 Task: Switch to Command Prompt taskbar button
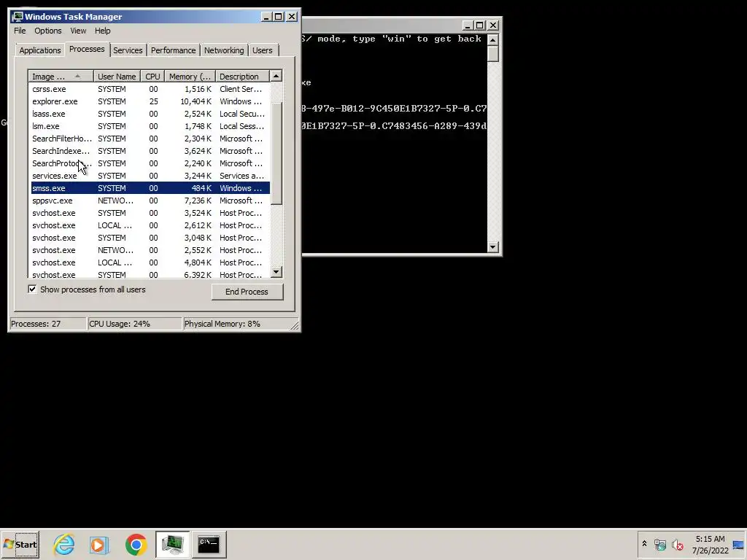209,544
